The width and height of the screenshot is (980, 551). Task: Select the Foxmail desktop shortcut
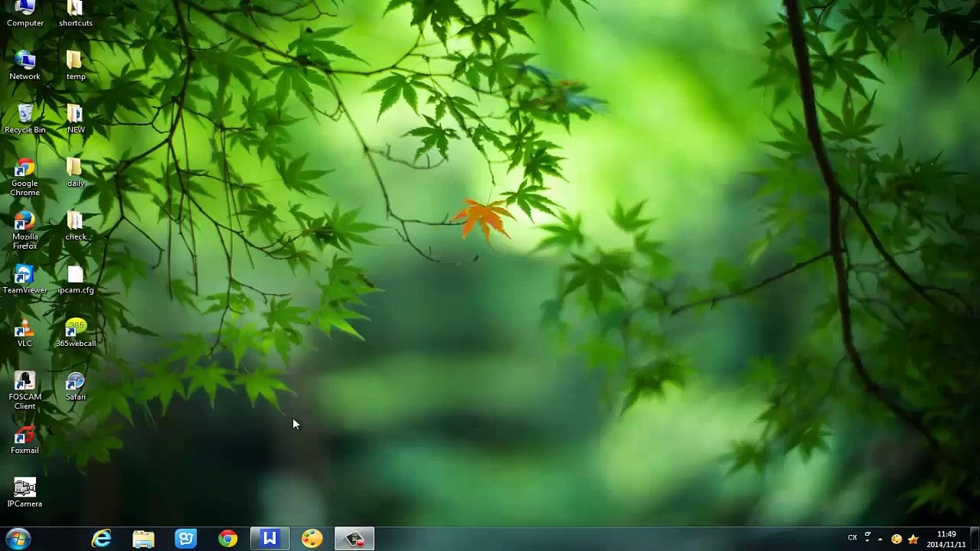pos(25,440)
